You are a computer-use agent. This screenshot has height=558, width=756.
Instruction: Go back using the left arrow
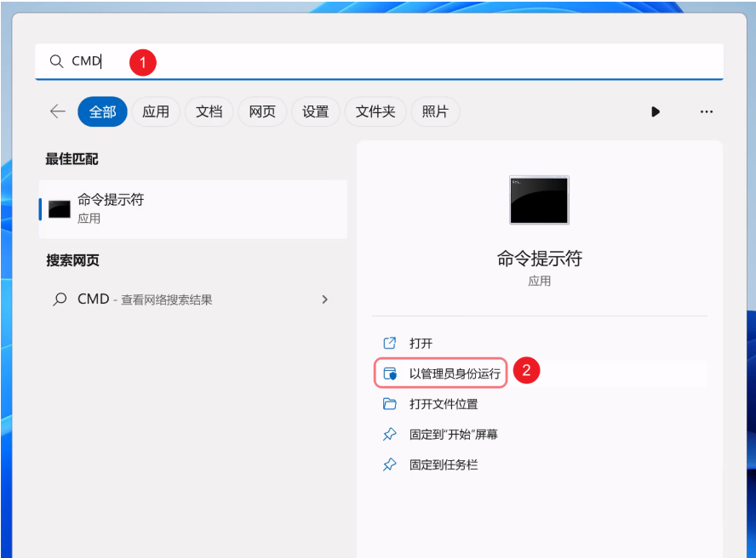point(57,111)
